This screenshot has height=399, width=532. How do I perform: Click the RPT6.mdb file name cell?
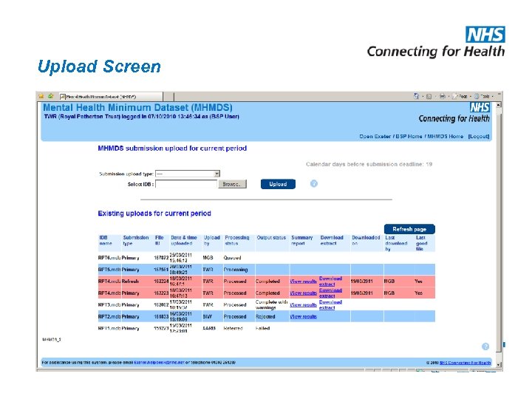pyautogui.click(x=109, y=258)
